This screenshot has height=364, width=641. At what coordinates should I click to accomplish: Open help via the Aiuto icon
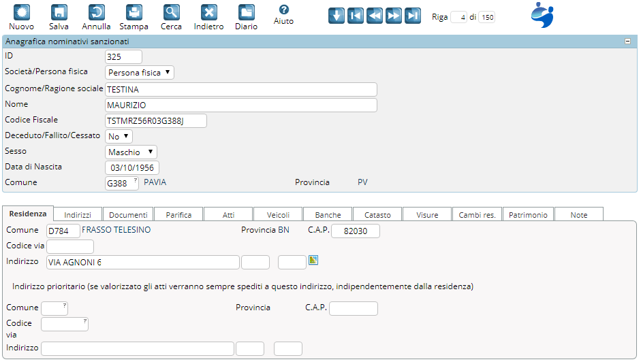[284, 10]
